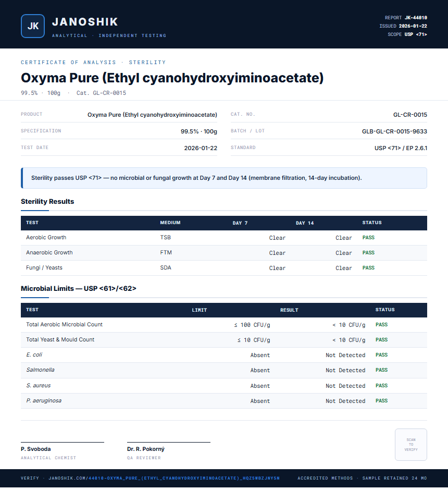The height and width of the screenshot is (502, 448).
Task: Click the Oxyma Pure product title
Action: point(172,78)
